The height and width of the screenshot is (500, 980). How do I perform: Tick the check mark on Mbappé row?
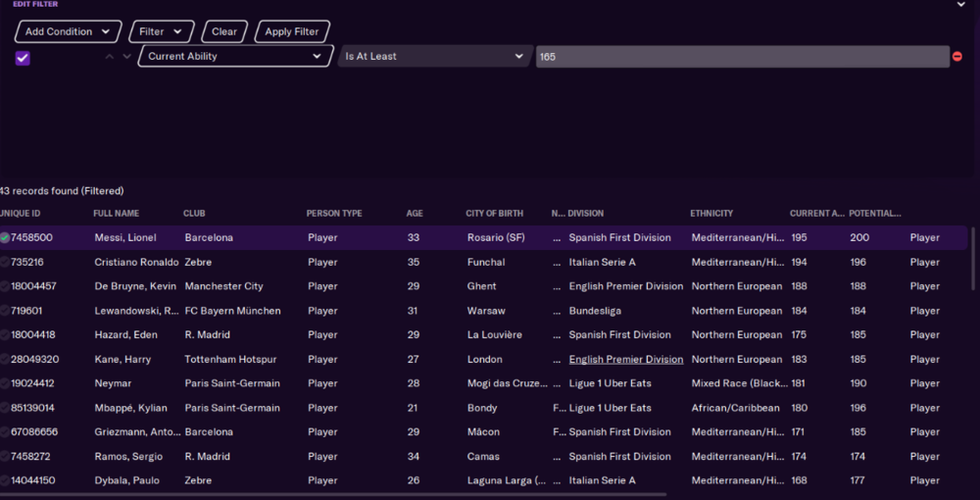pyautogui.click(x=5, y=408)
